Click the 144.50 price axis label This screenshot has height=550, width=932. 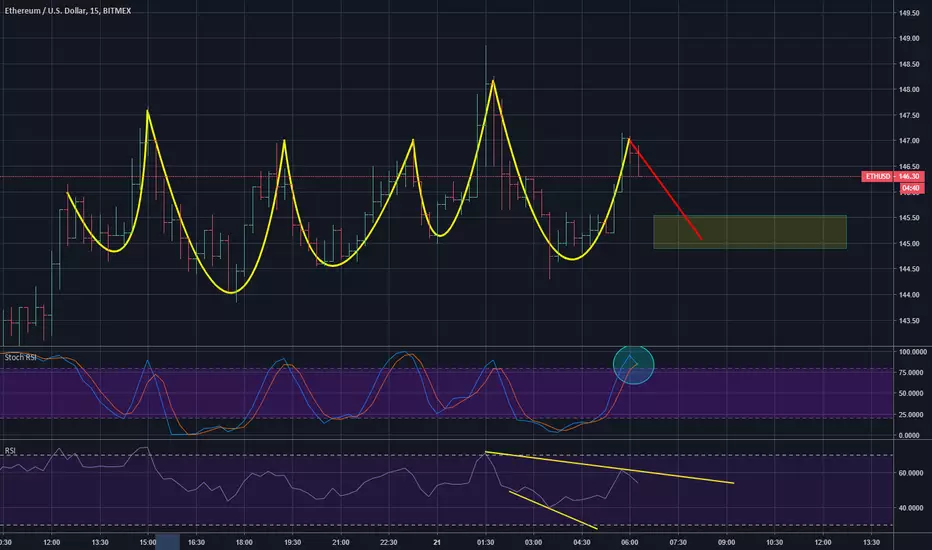point(909,269)
